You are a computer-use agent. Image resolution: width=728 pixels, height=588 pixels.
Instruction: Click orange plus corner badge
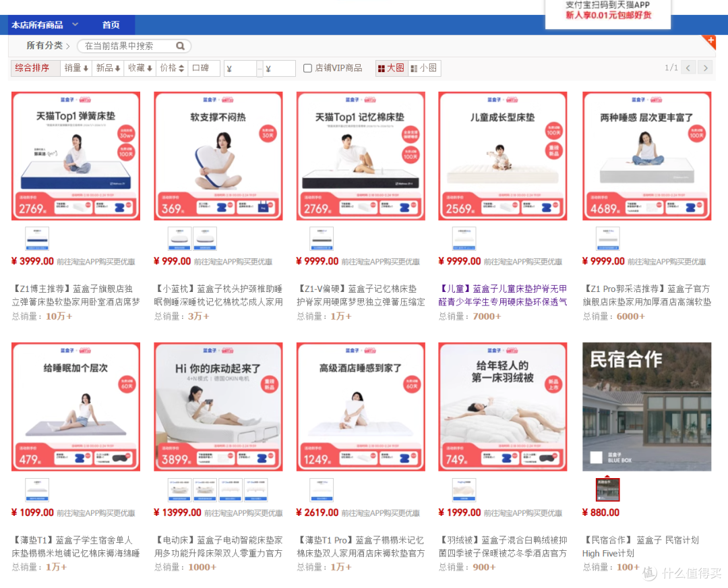pos(710,41)
